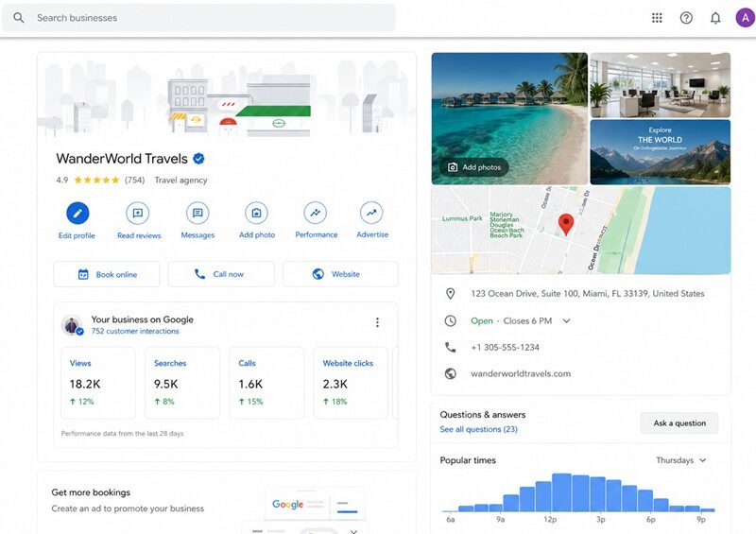Click the Ask a question button
The height and width of the screenshot is (534, 756).
(x=679, y=423)
